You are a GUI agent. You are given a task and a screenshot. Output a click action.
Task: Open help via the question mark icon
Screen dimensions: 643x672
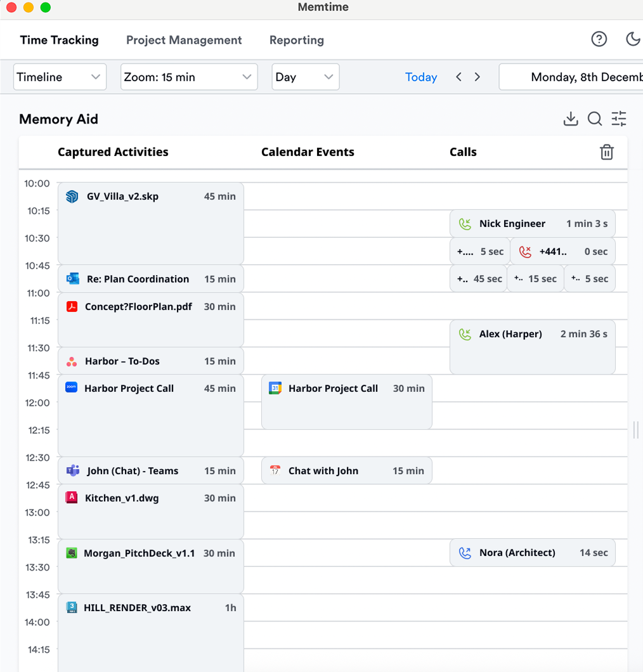pyautogui.click(x=599, y=39)
